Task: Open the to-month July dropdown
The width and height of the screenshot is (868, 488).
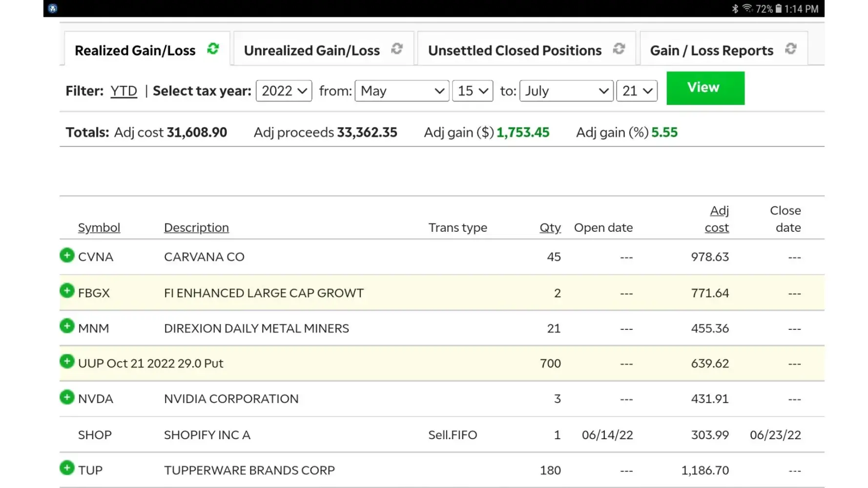Action: point(566,91)
